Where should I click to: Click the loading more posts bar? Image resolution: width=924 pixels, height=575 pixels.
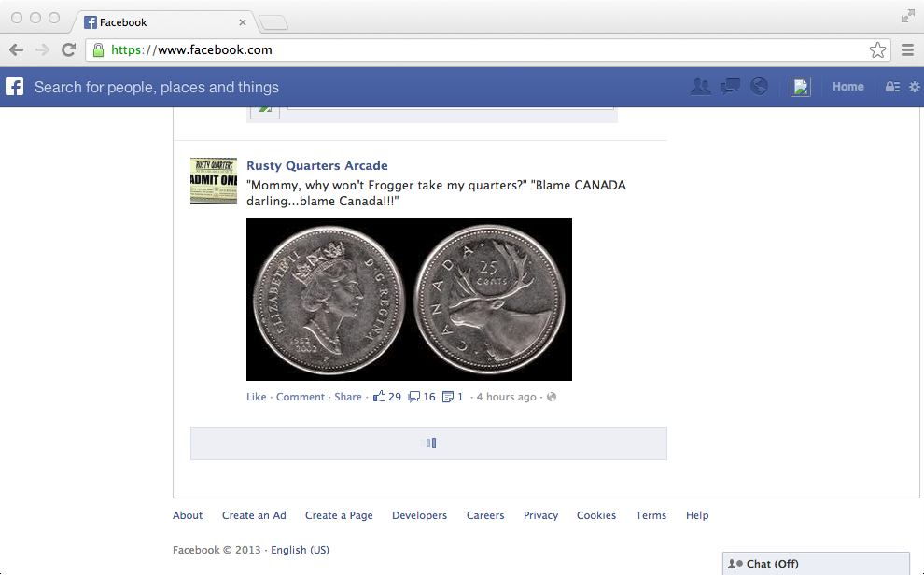click(x=428, y=443)
